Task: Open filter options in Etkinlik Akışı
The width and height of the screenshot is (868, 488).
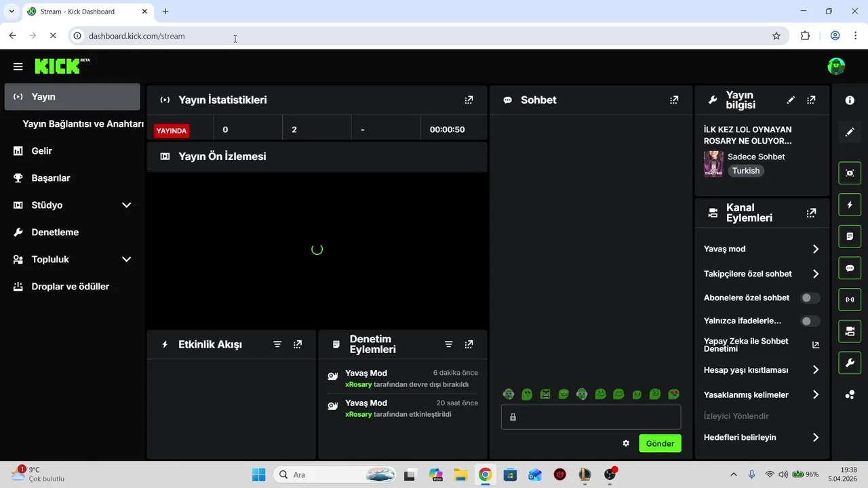Action: pyautogui.click(x=277, y=344)
